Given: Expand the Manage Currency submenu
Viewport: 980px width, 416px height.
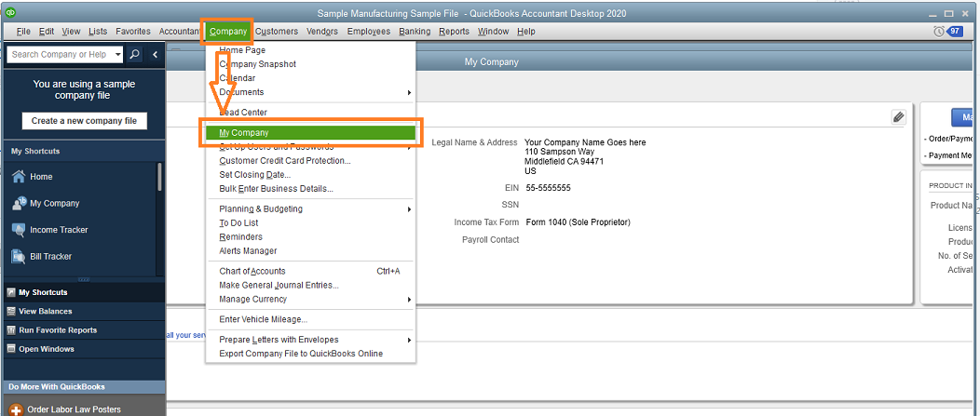Looking at the screenshot, I should 409,300.
